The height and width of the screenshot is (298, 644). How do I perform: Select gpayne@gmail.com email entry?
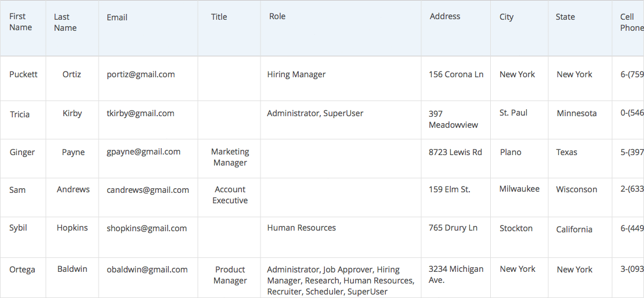point(143,152)
